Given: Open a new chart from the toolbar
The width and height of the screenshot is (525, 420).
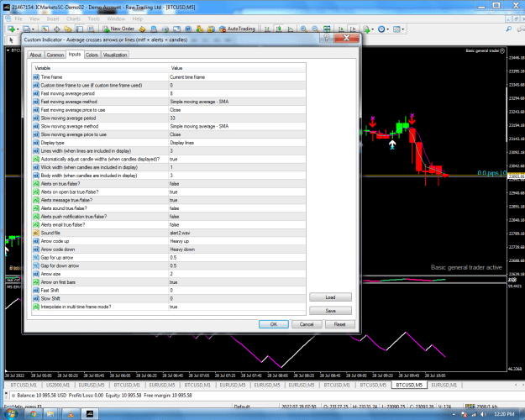Looking at the screenshot, I should (11, 29).
